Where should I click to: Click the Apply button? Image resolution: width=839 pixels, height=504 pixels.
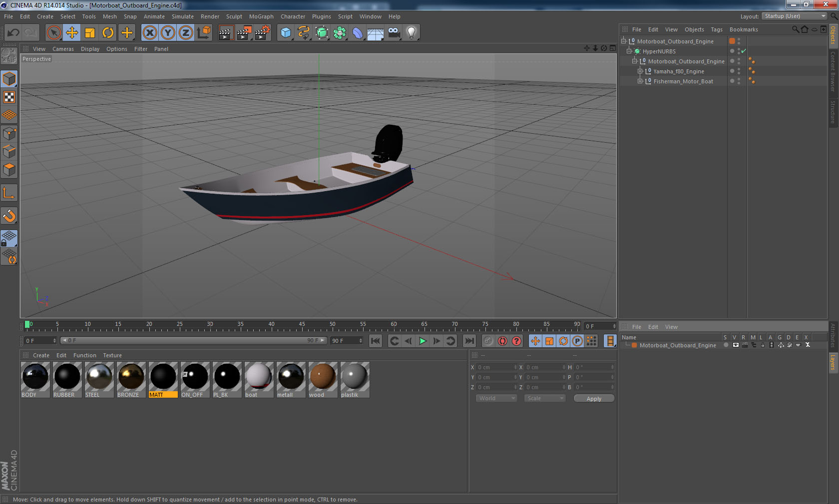pos(594,399)
